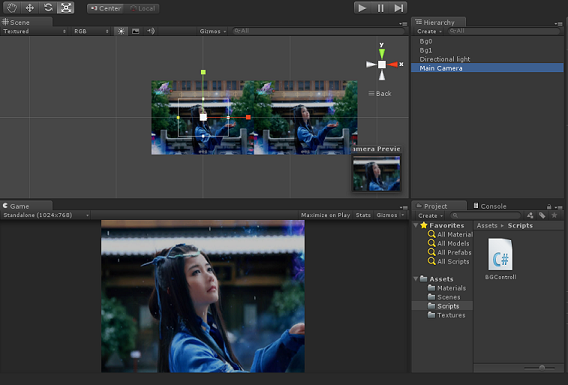Click the Back view label

click(x=384, y=93)
